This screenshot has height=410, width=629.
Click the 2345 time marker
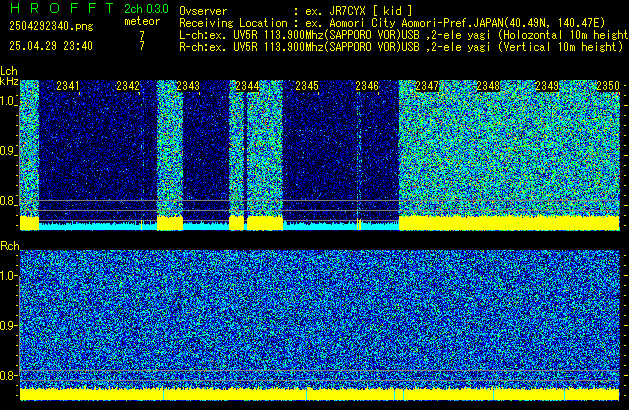coord(307,86)
